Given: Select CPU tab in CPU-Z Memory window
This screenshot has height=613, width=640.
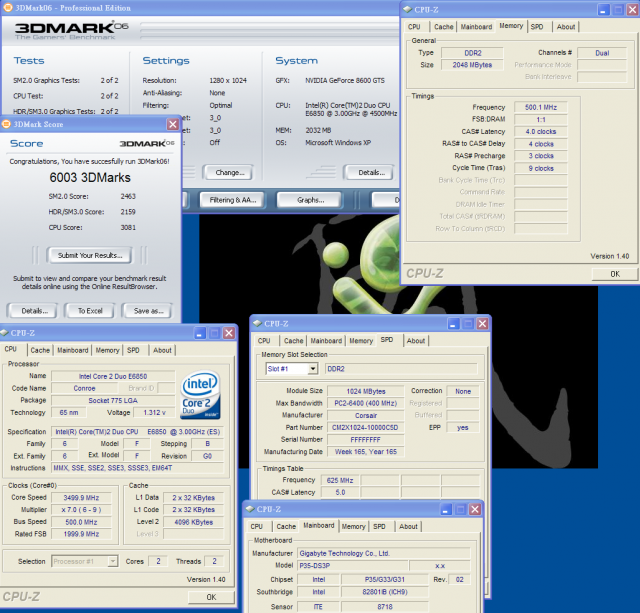Looking at the screenshot, I should (x=414, y=27).
